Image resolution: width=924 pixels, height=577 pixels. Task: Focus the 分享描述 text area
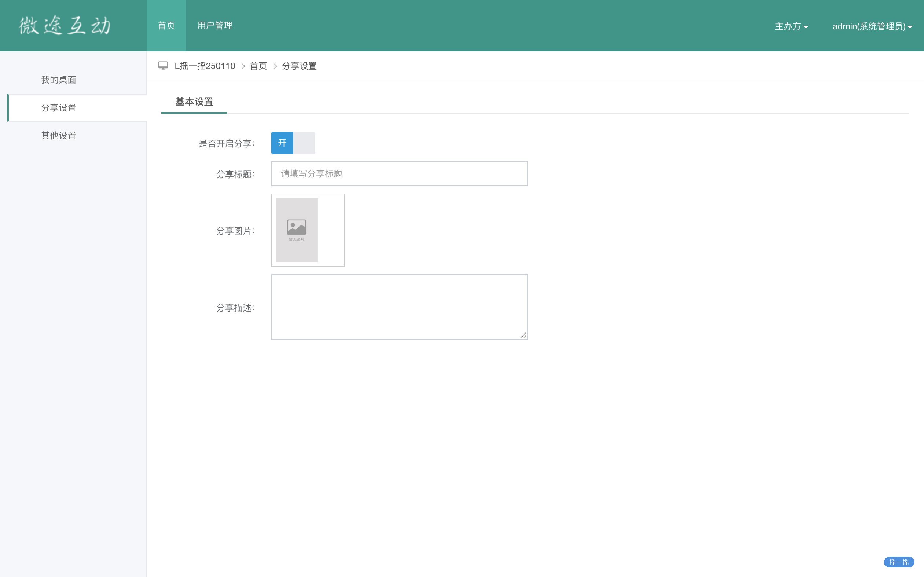click(400, 307)
